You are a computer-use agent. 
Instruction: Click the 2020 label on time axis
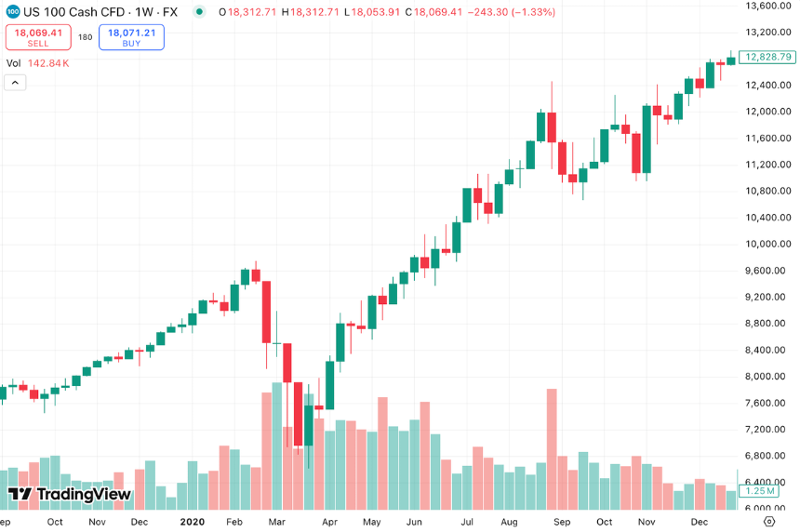tap(192, 522)
